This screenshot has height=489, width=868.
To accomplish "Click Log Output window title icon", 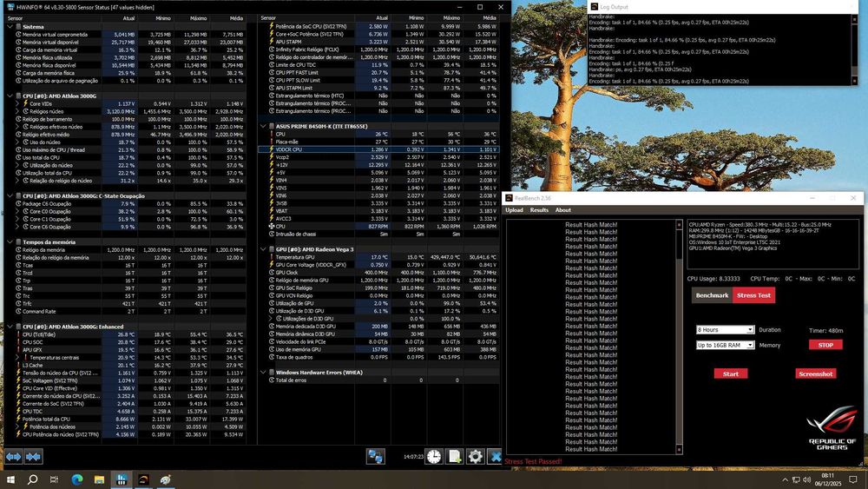I will click(x=594, y=7).
